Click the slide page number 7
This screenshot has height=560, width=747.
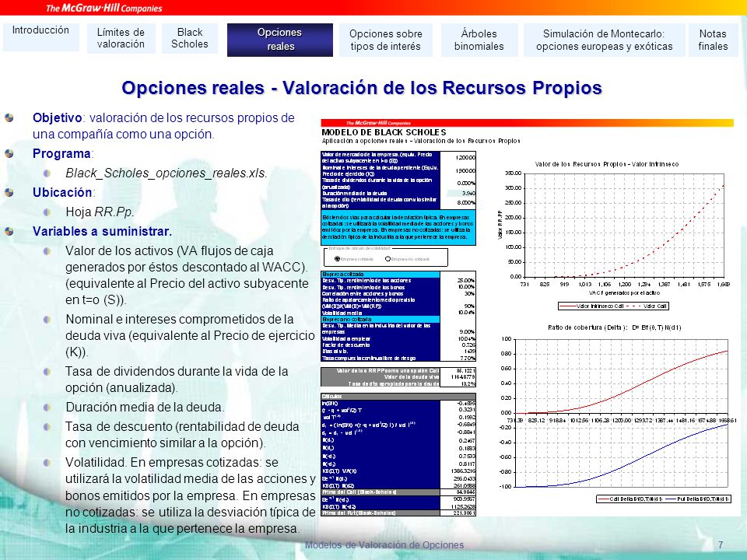click(721, 544)
